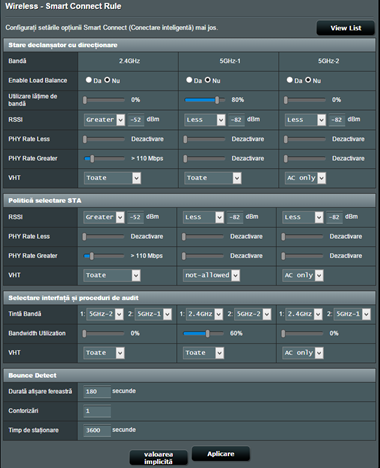Adjust 2.4GHz bandwidth utilization slider at 0%
380x468 pixels.
104,100
